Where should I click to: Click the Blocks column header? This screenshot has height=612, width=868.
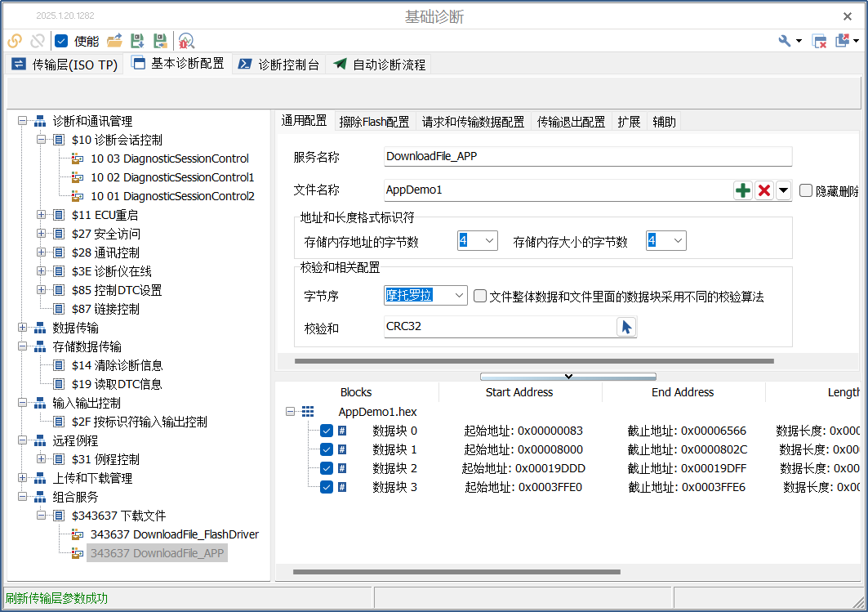(x=356, y=392)
